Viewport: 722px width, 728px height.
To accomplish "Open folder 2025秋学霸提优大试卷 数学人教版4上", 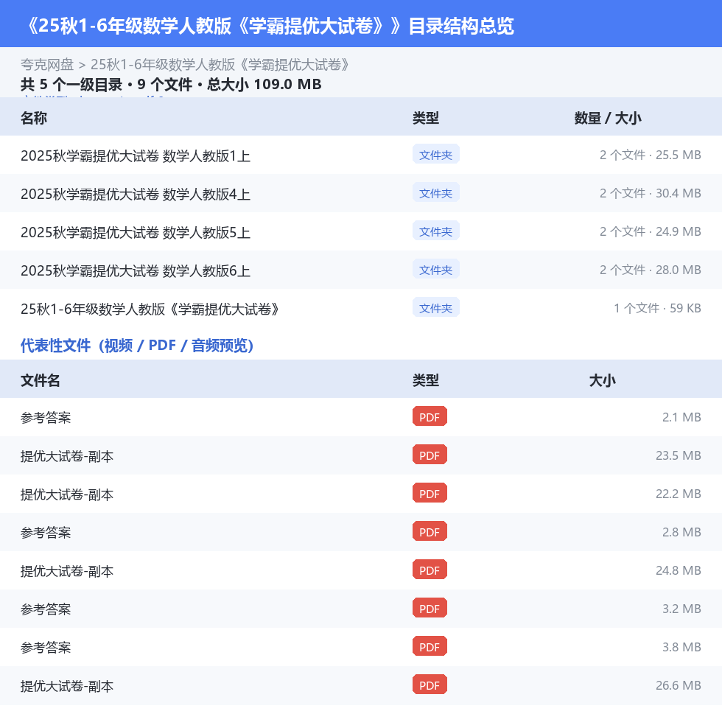I will tap(135, 194).
